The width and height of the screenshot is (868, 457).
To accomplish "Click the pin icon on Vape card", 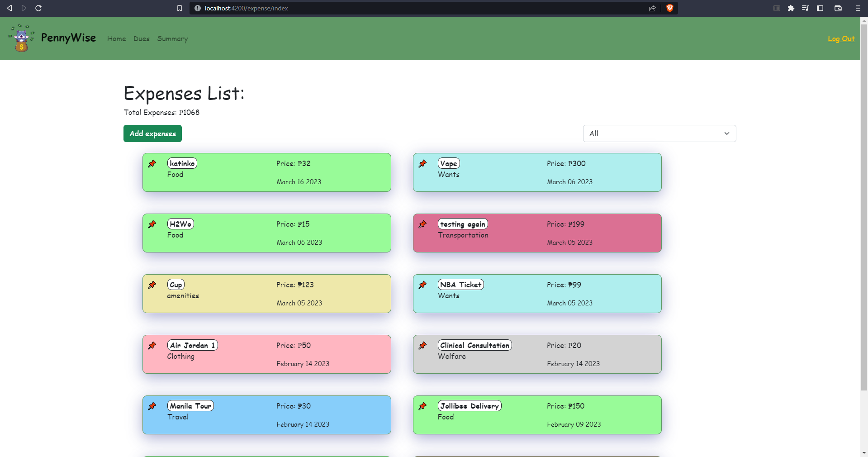I will (x=423, y=165).
